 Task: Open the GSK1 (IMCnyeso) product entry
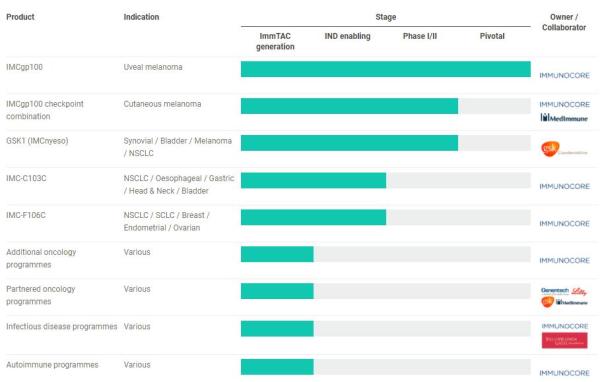pos(37,141)
